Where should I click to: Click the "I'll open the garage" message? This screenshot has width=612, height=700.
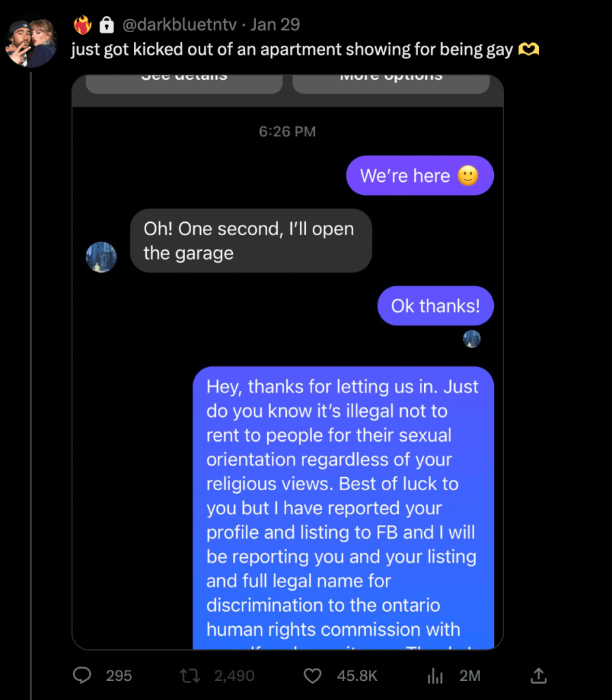(x=251, y=241)
